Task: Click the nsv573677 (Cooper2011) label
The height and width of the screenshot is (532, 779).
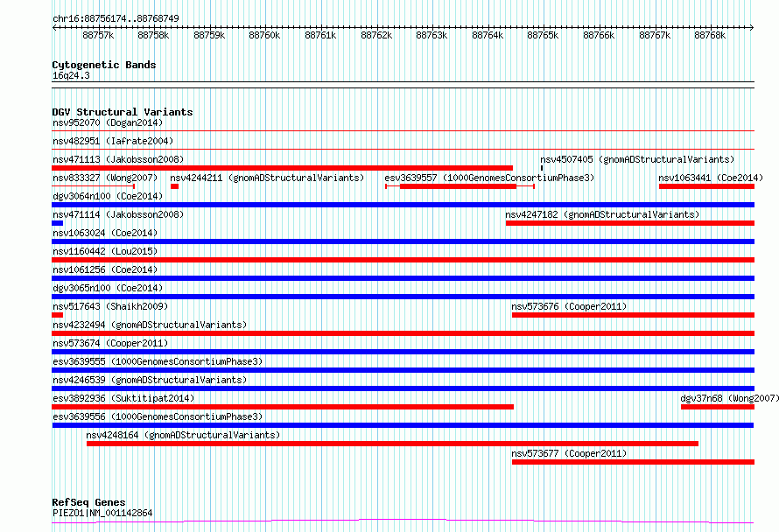Action: (569, 453)
